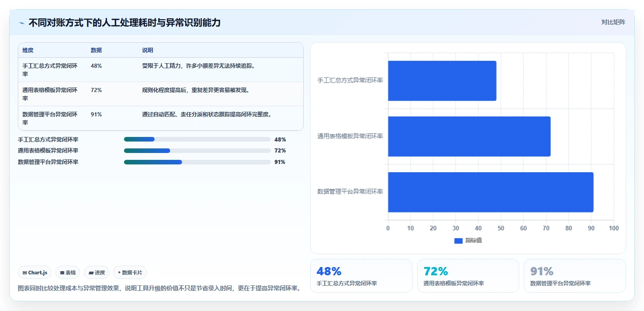
Task: Click the 50 tick on the x-axis
Action: [501, 229]
